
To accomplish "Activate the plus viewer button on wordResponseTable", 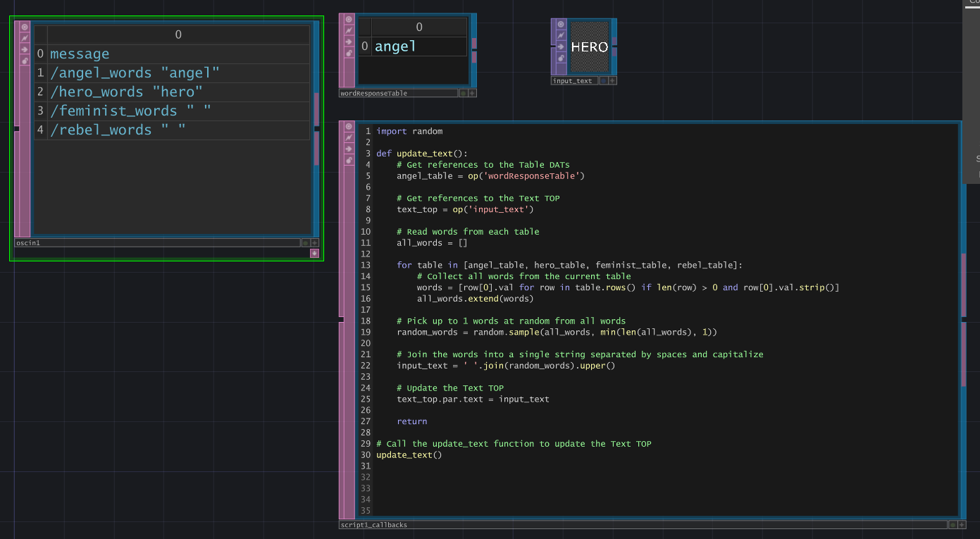I will click(x=472, y=93).
